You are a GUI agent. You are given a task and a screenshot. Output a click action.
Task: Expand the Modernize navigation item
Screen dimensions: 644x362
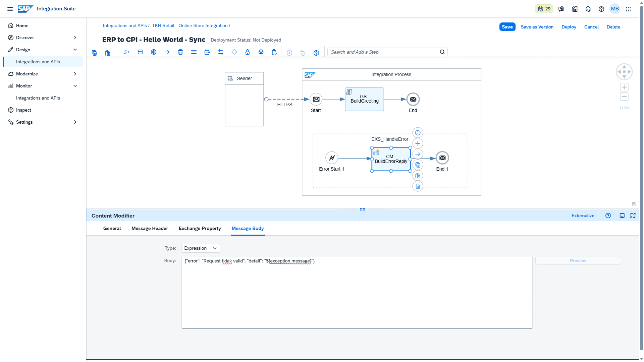tap(75, 74)
